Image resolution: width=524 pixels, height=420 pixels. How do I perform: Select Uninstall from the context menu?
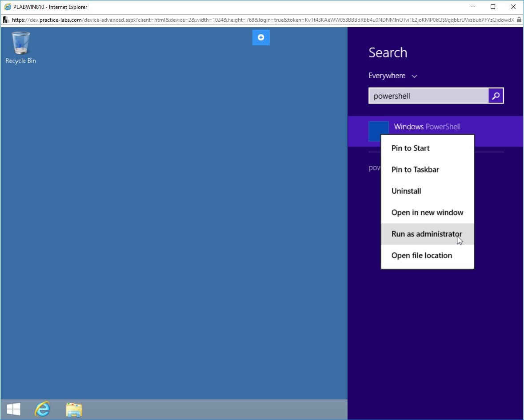click(428, 191)
